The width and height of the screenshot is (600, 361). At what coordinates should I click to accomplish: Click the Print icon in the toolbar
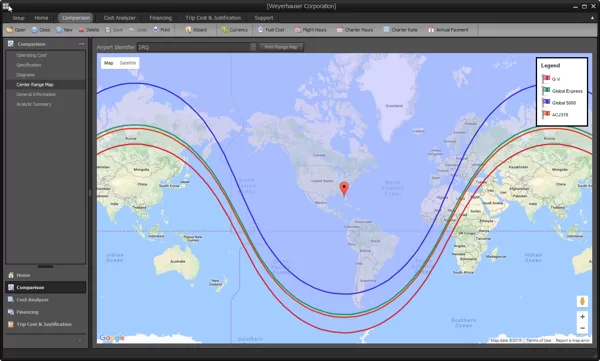[156, 30]
